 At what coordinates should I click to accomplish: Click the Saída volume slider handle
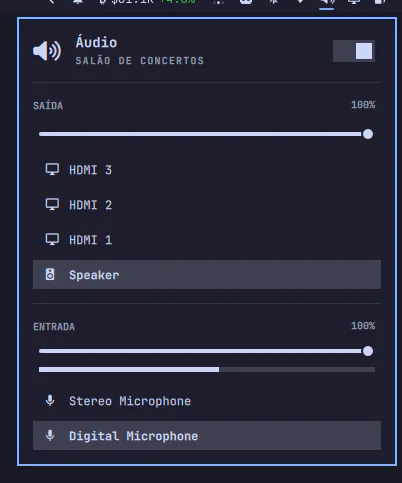pos(368,134)
